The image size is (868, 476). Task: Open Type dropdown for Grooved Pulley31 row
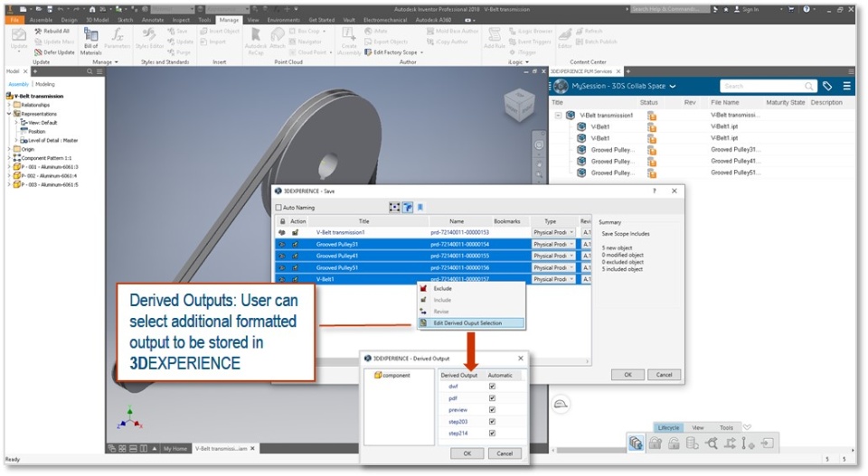click(571, 245)
